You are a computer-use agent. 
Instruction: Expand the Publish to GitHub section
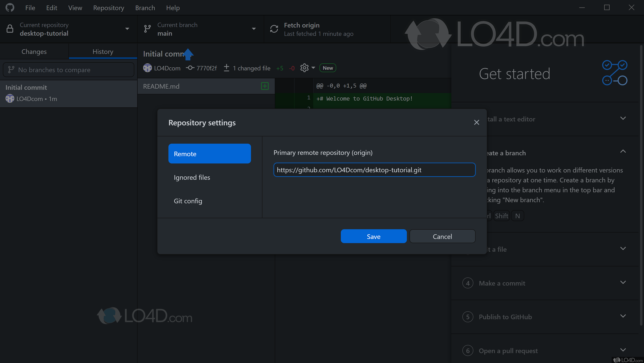point(623,316)
